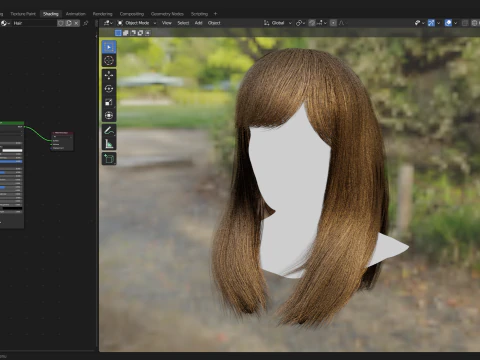Image resolution: width=480 pixels, height=360 pixels.
Task: Switch to the Animation workspace tab
Action: tap(76, 14)
